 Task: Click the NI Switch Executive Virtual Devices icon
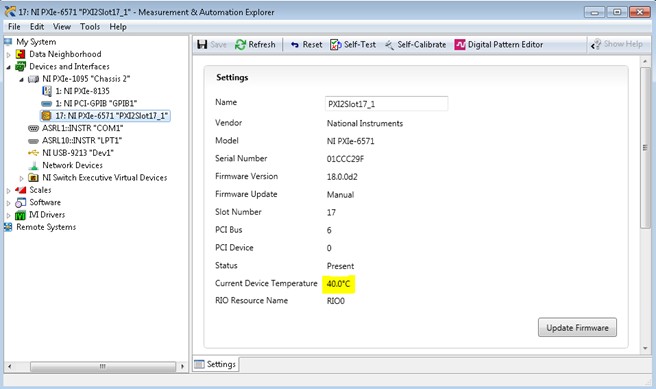coord(33,177)
